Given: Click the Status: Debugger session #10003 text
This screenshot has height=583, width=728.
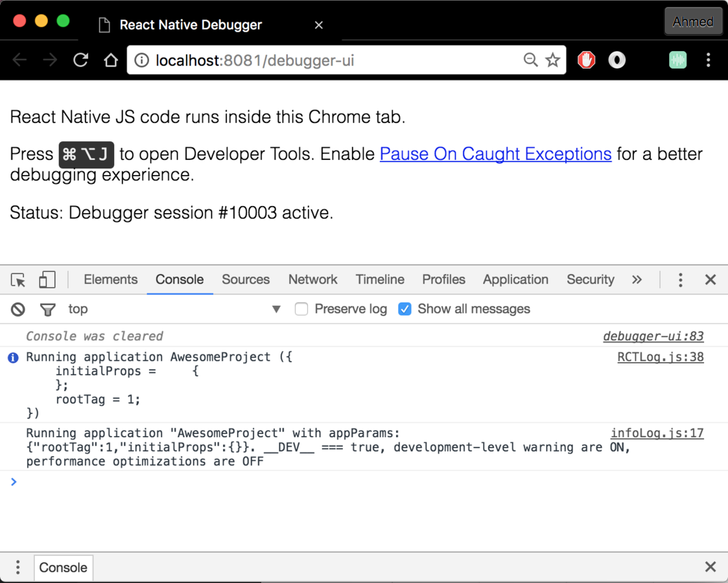Looking at the screenshot, I should 171,213.
